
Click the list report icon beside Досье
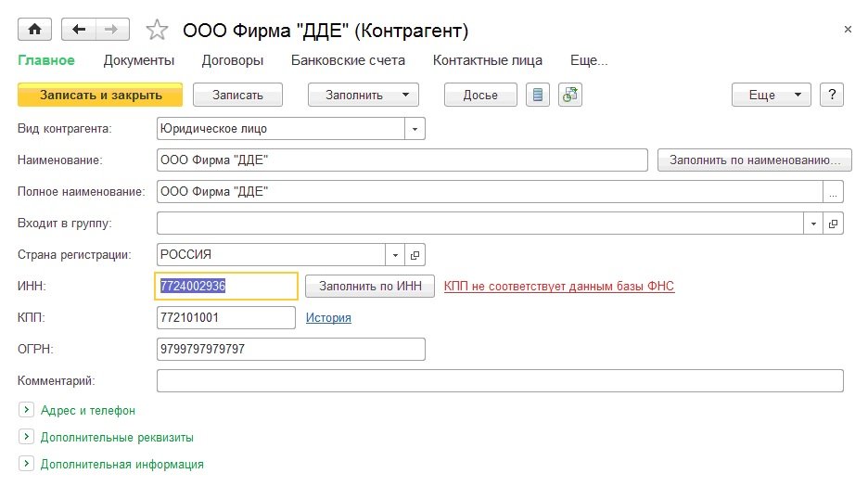click(538, 95)
